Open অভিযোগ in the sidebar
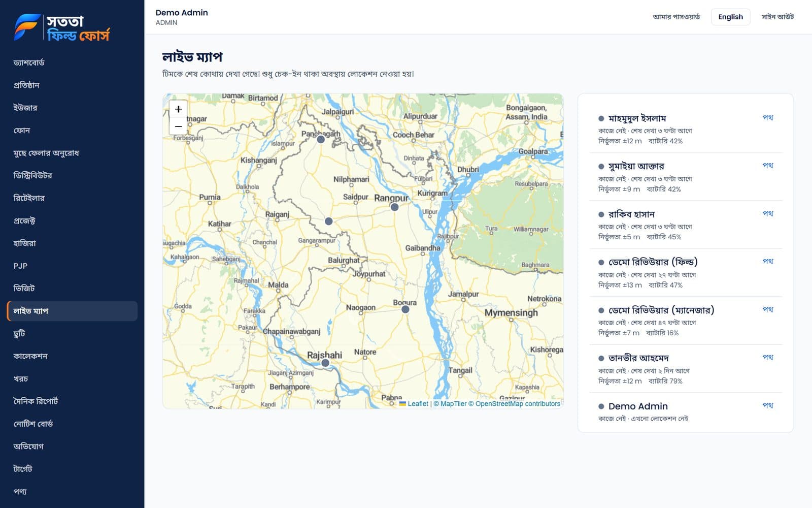This screenshot has width=812, height=508. point(72,447)
